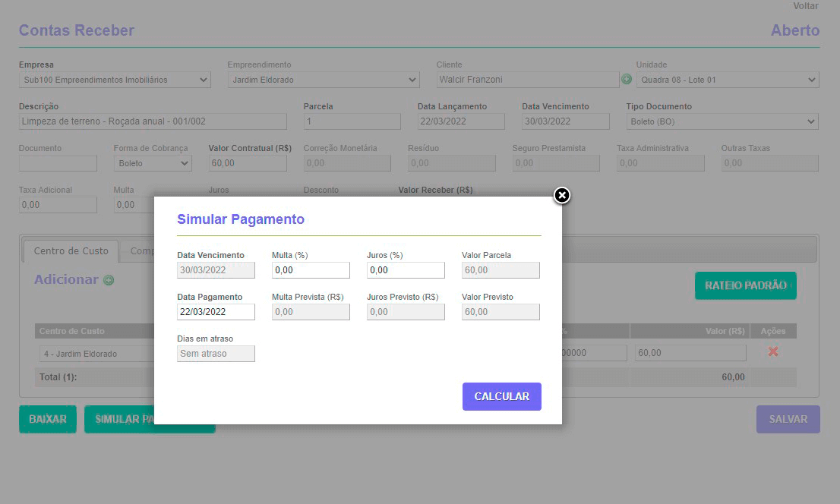
Task: Expand the Empreendimento dropdown
Action: [324, 80]
